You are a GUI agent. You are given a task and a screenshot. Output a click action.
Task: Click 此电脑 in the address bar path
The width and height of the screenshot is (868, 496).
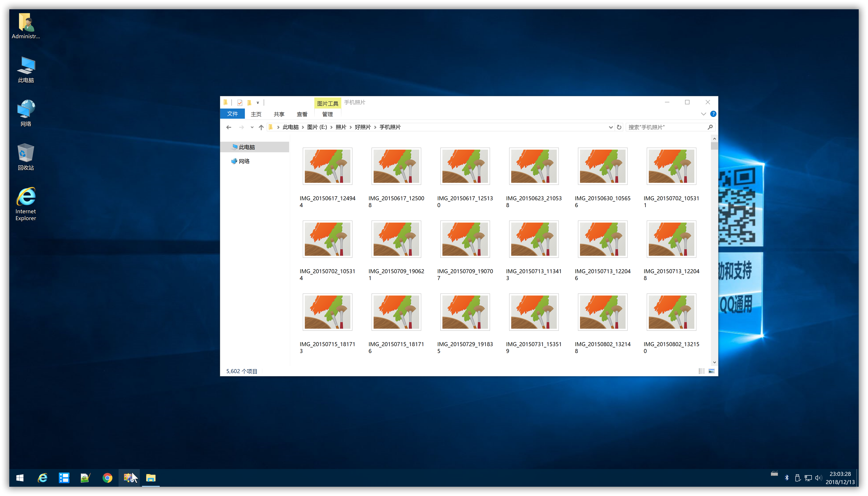tap(290, 127)
